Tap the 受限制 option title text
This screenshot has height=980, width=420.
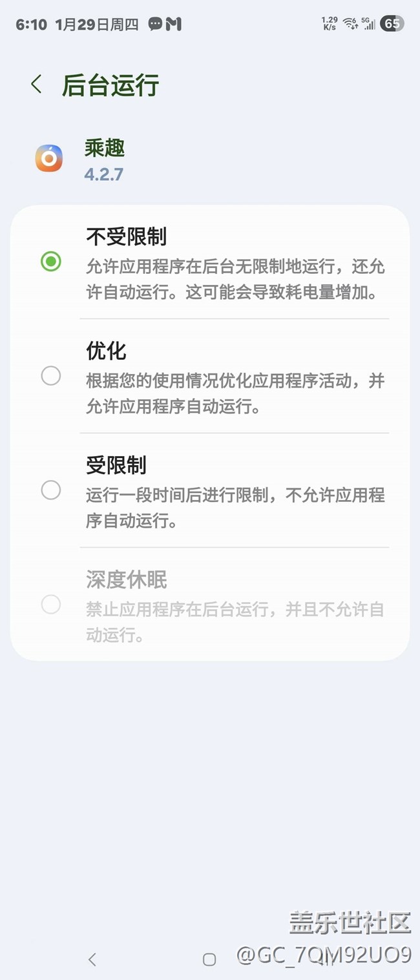[x=116, y=465]
